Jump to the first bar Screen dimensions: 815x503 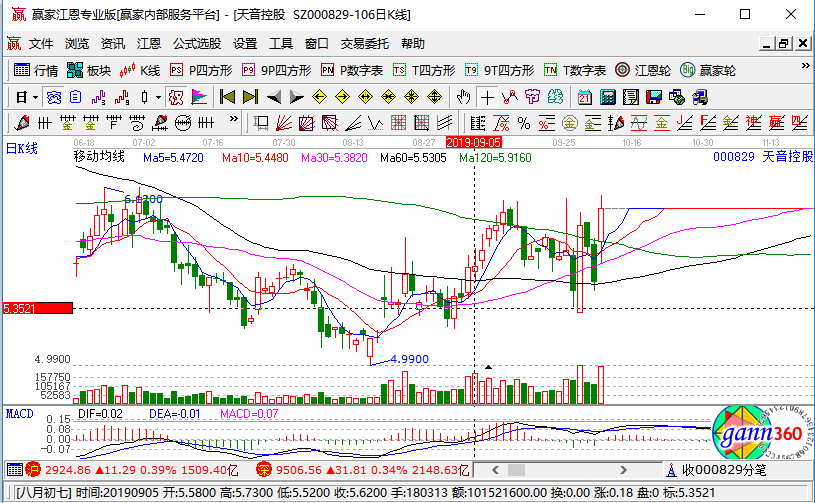[x=227, y=97]
